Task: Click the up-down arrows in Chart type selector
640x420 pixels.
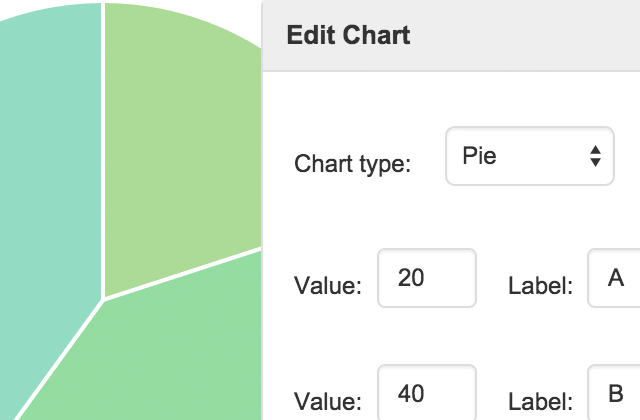Action: 595,156
